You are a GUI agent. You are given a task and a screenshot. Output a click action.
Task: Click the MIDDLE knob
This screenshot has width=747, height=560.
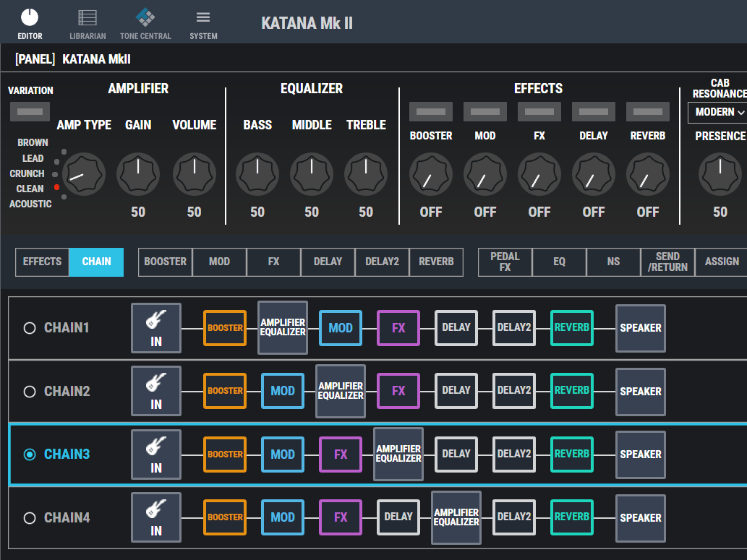tap(312, 174)
